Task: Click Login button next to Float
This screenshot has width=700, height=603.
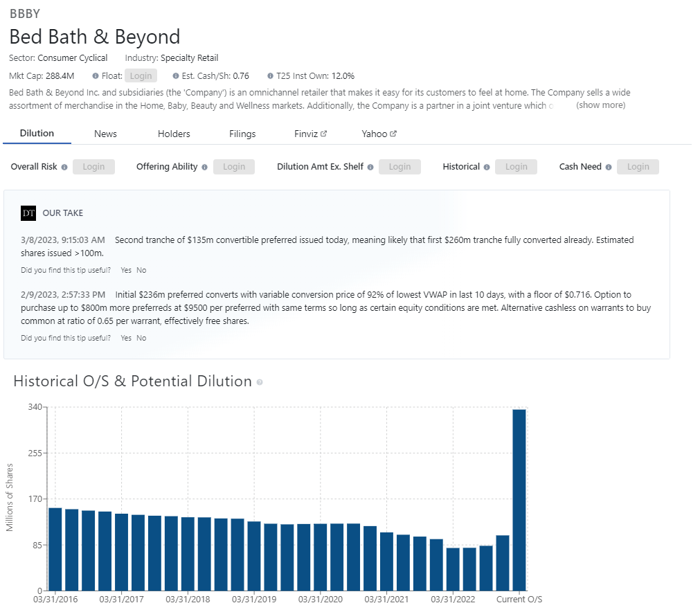Action: 141,76
